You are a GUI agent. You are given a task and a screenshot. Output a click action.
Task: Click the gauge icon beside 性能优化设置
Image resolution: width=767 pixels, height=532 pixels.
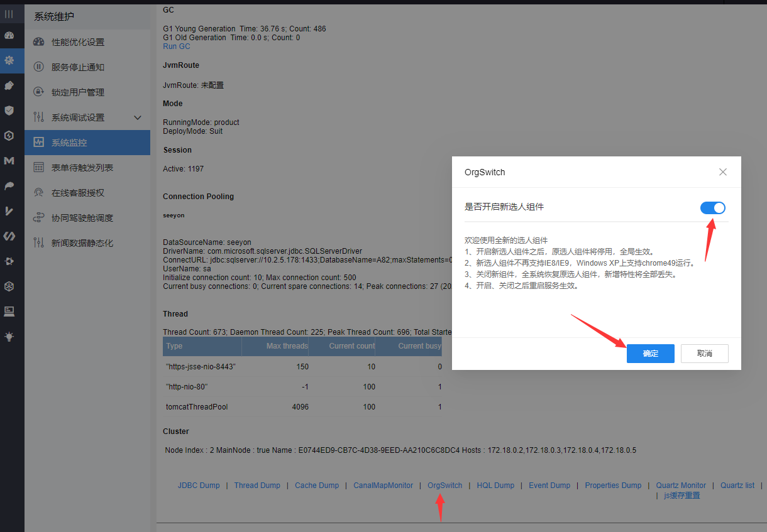click(x=39, y=42)
